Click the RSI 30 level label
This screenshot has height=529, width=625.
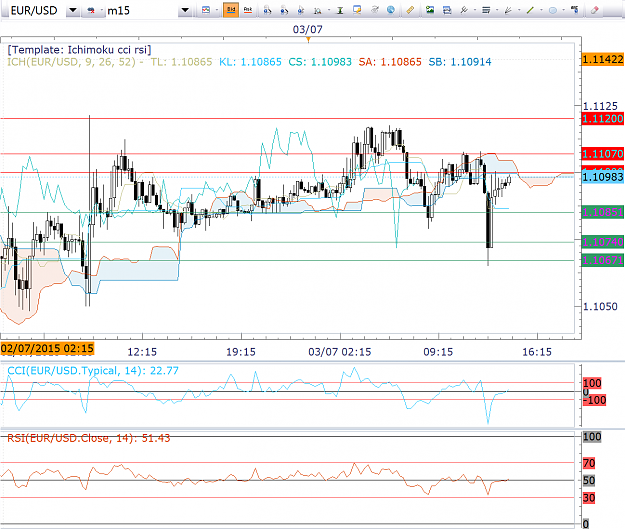click(x=589, y=498)
